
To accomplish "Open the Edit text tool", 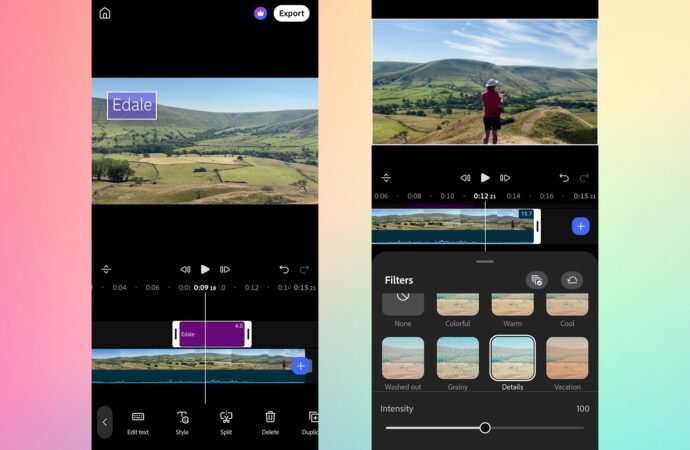I will (138, 423).
